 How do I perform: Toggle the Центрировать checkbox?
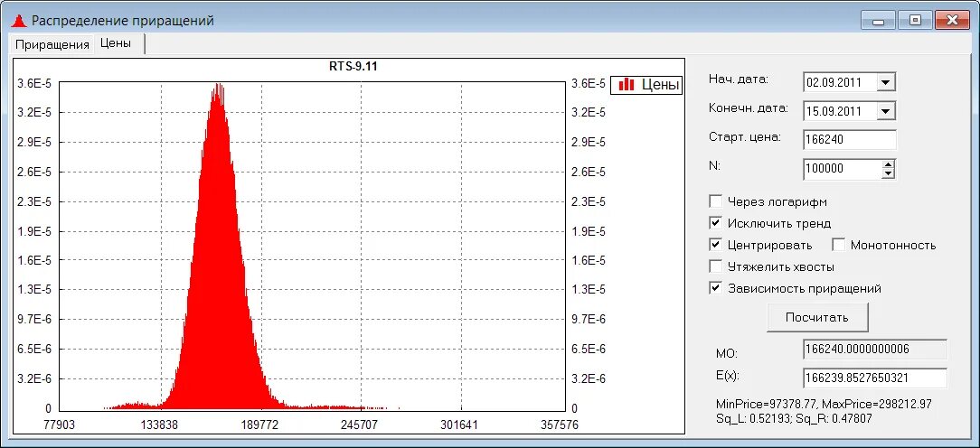pyautogui.click(x=716, y=245)
